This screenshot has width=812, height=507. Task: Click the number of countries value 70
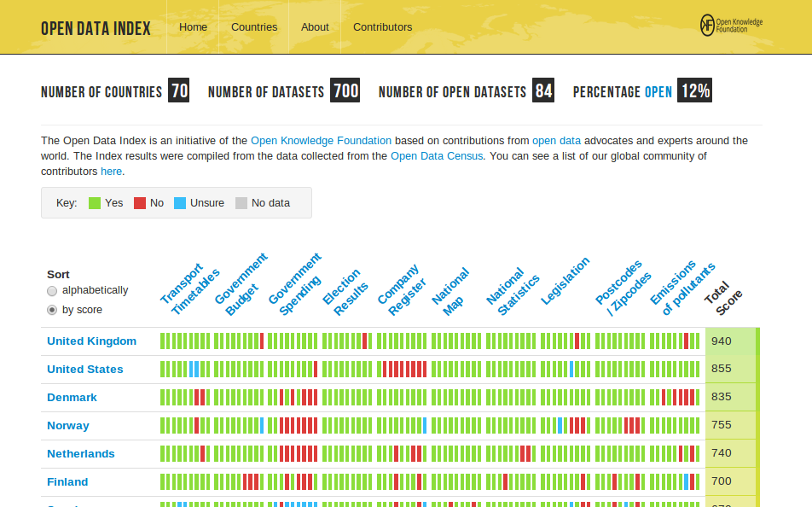pyautogui.click(x=178, y=90)
